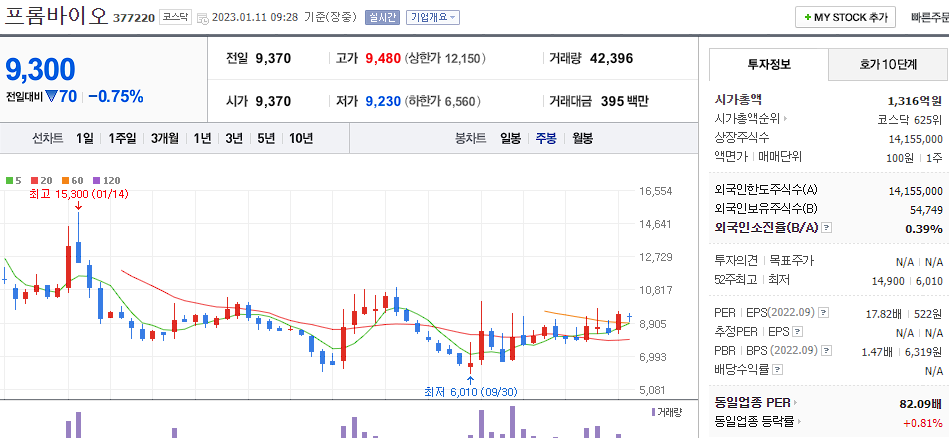The image size is (949, 438).
Task: Select the 3개월 line chart
Action: [165, 139]
